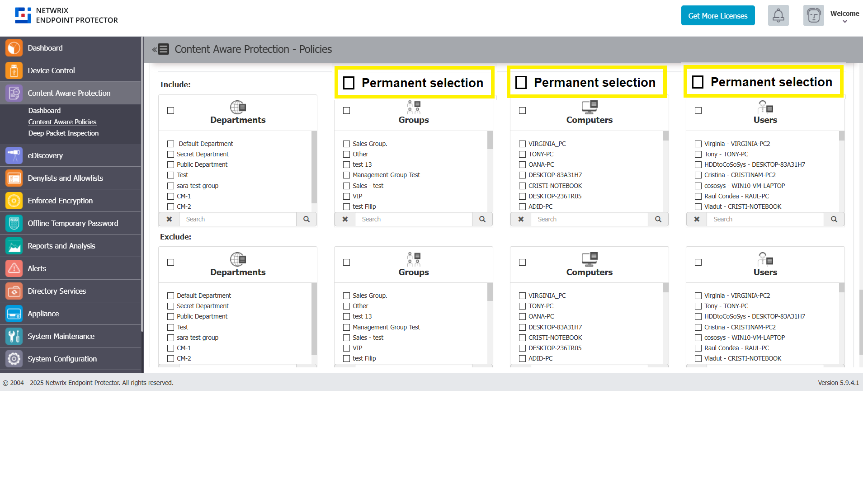This screenshot has height=488, width=868.
Task: Click the Device Control sidebar icon
Action: [14, 70]
